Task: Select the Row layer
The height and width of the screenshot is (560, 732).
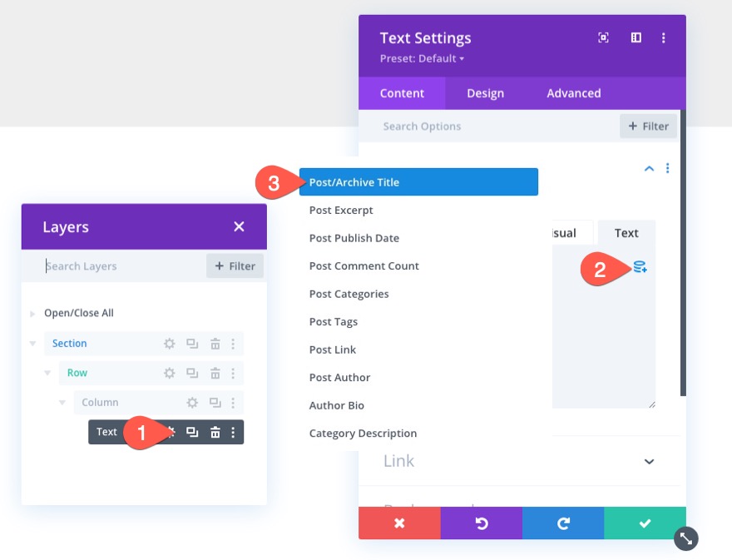Action: pos(151,373)
